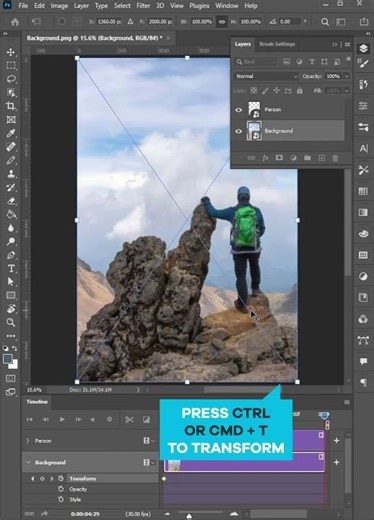Open the Filter menu
The image size is (374, 520).
coord(143,6)
